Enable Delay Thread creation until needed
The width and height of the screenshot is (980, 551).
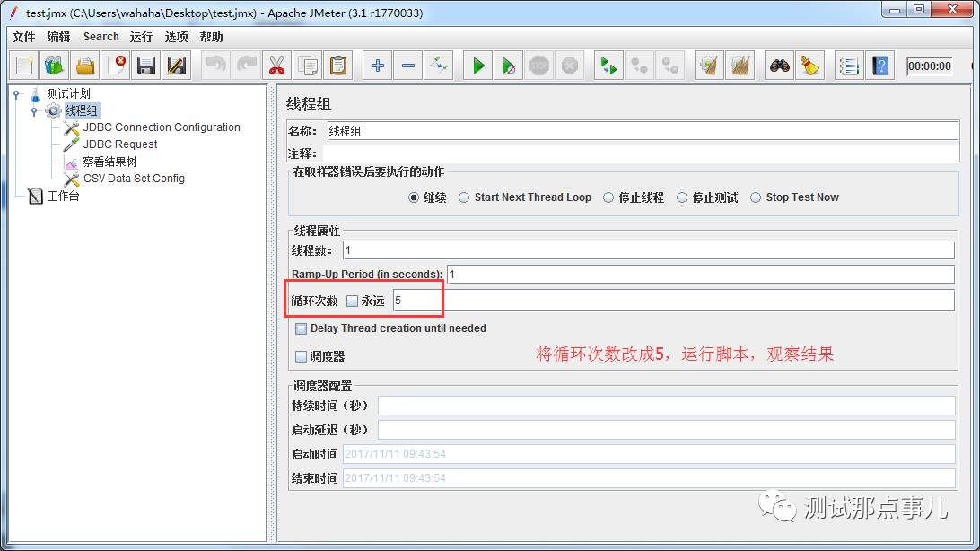(x=302, y=328)
